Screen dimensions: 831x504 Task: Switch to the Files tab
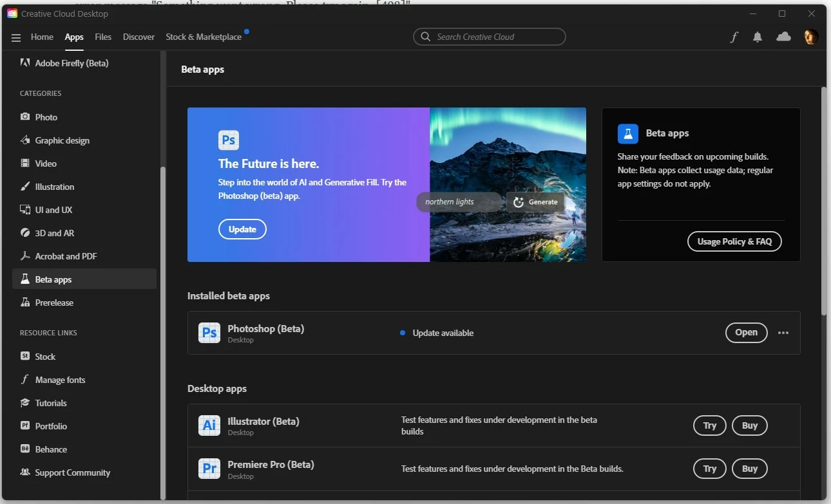pyautogui.click(x=103, y=37)
